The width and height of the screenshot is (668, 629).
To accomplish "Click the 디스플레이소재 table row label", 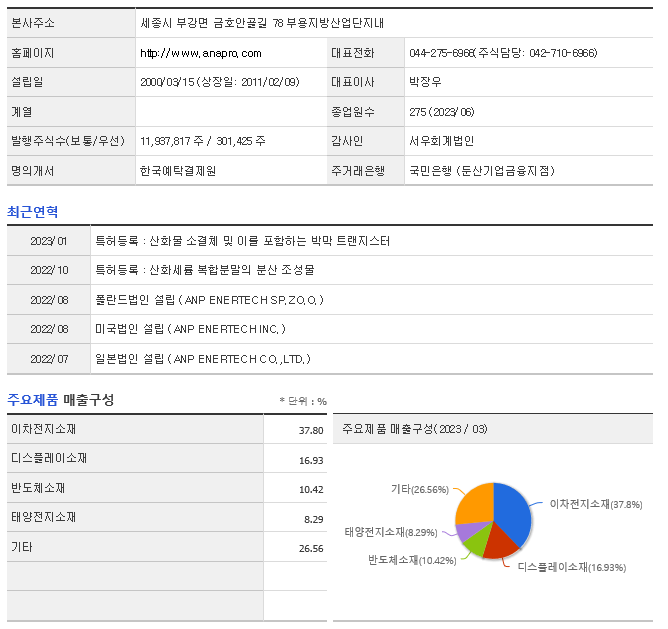I will coord(49,458).
